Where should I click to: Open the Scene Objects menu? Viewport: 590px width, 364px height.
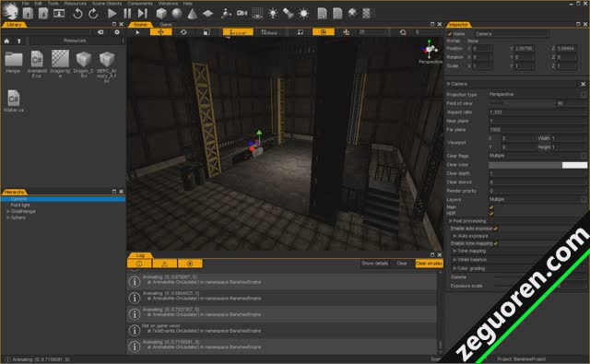tap(107, 4)
